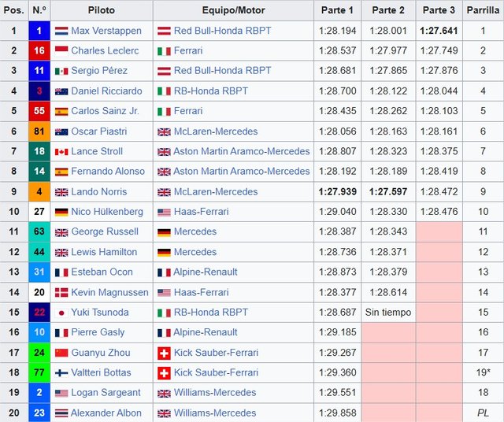
Task: Click the French flag beside Esteban Ocon
Action: pos(61,272)
